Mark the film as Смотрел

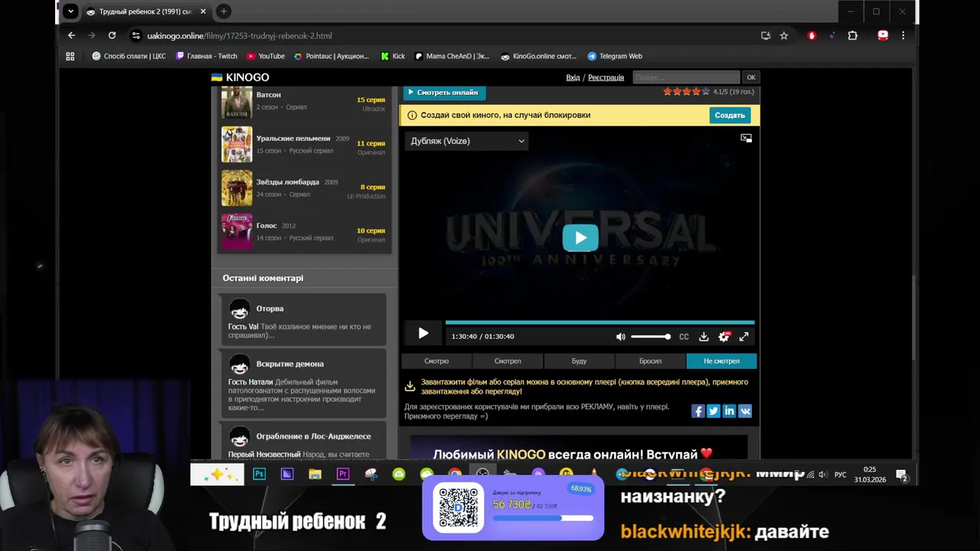508,361
